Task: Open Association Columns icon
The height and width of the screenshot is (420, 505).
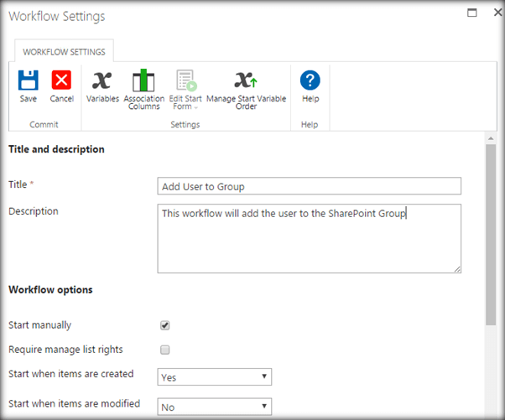Action: 143,80
